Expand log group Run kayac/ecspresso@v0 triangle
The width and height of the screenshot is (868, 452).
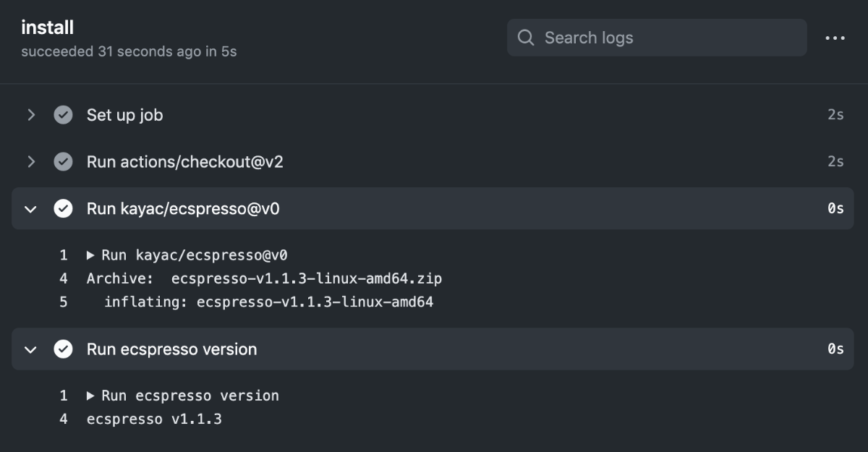point(90,255)
